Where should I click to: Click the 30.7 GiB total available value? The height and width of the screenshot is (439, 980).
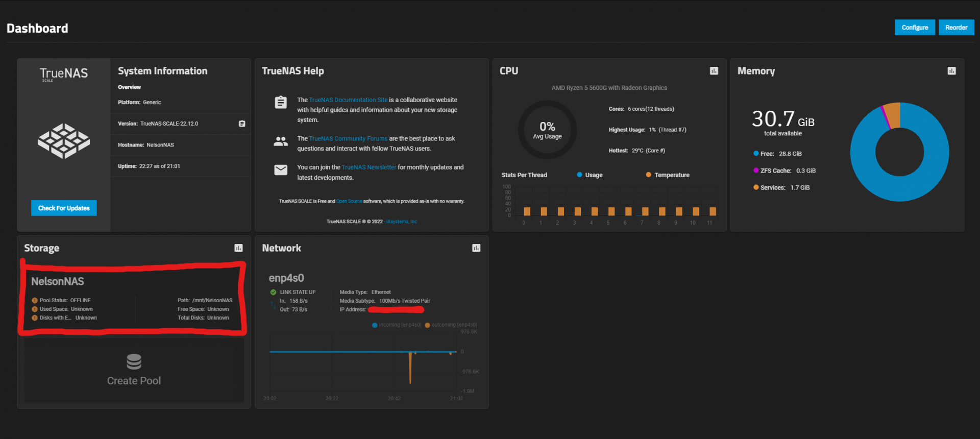click(x=783, y=119)
